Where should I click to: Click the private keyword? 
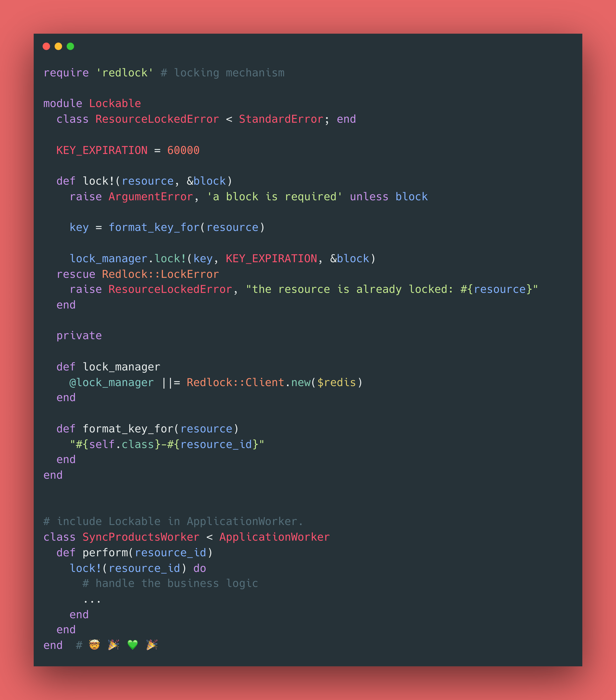click(79, 336)
